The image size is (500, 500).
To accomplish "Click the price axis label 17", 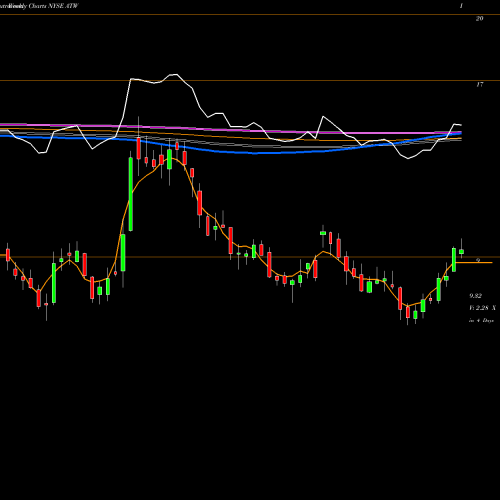I will point(479,85).
